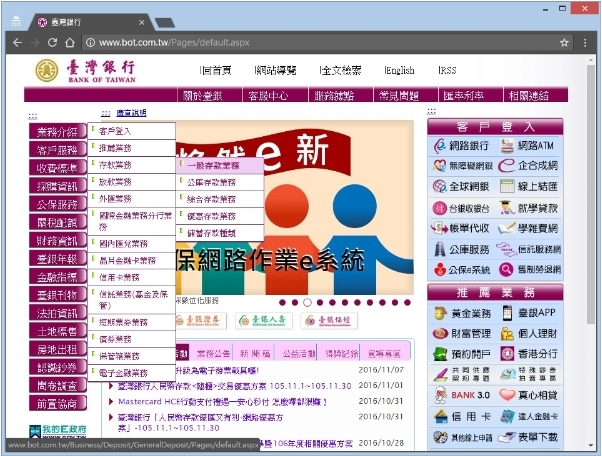Open the 就學貸款 graduate icon
The width and height of the screenshot is (602, 456).
(507, 208)
